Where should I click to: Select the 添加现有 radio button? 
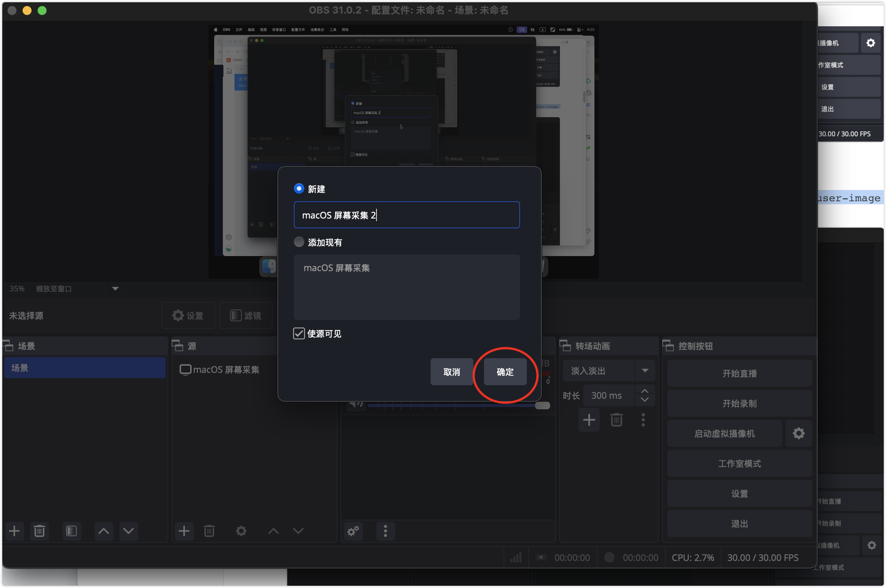point(299,242)
